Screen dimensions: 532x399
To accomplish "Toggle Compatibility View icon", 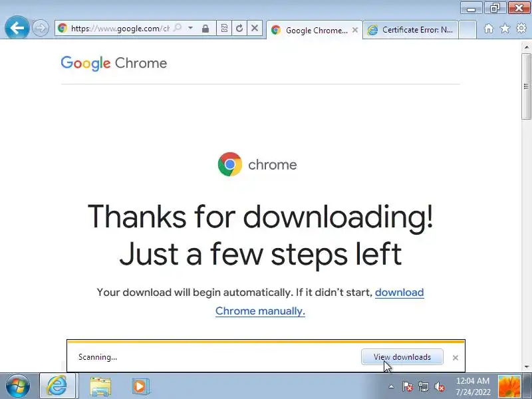I will pos(224,28).
